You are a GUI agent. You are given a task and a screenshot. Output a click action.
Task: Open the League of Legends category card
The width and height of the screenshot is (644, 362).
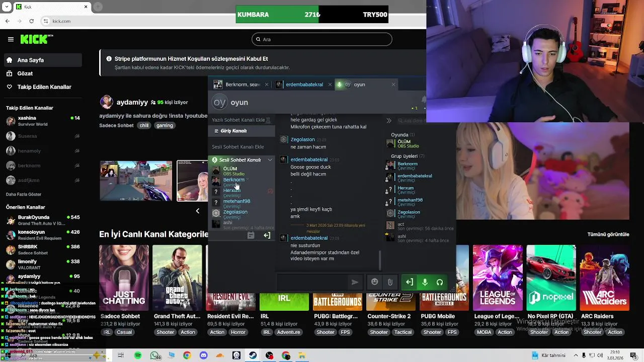[x=498, y=278]
